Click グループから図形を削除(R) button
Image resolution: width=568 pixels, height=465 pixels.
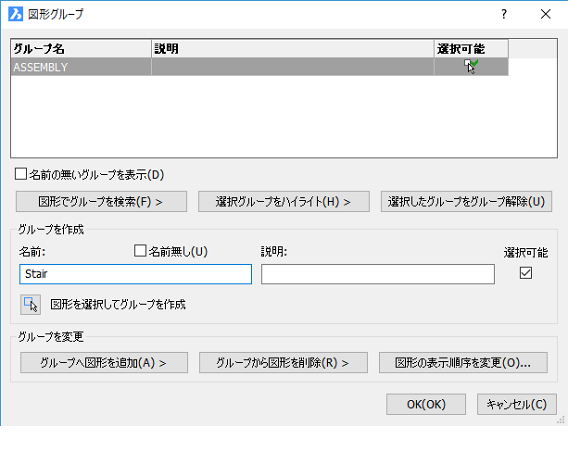tap(283, 363)
